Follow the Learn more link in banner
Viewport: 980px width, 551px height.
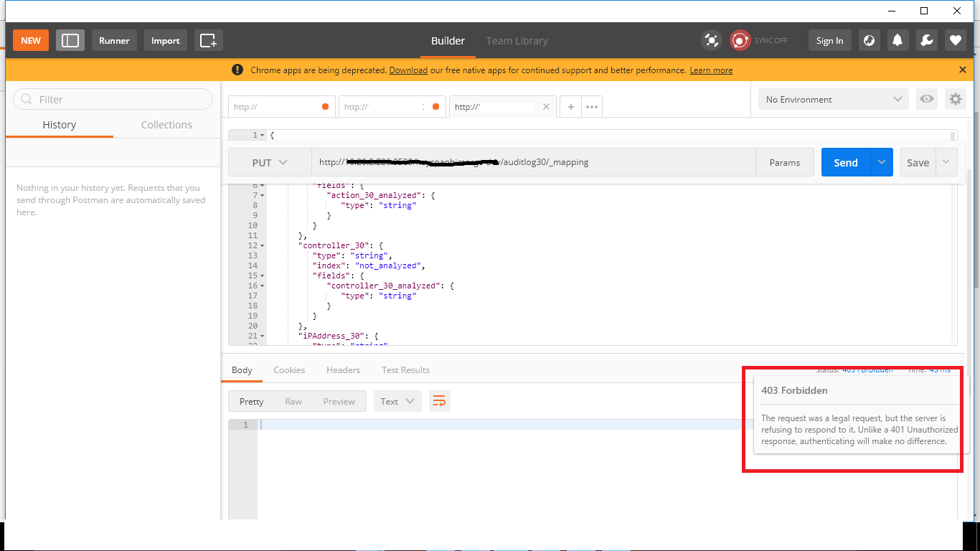(x=711, y=70)
